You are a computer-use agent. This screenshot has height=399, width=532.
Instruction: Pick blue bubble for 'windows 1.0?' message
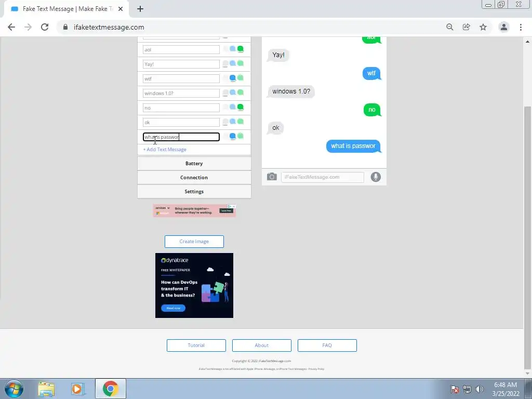pos(233,93)
